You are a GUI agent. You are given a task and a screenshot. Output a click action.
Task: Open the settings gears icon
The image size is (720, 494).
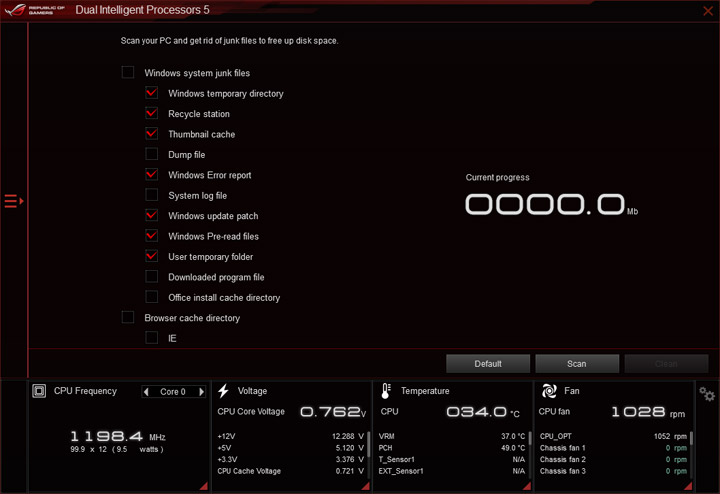point(707,394)
